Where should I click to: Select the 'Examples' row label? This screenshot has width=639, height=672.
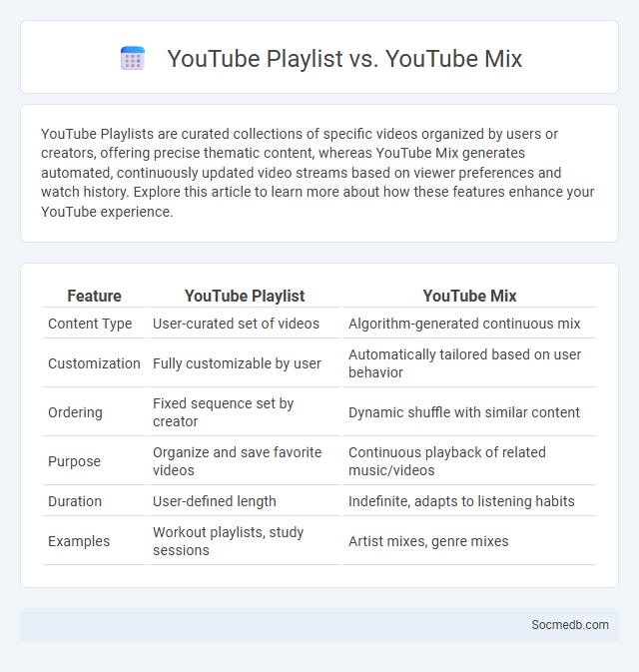(x=79, y=541)
